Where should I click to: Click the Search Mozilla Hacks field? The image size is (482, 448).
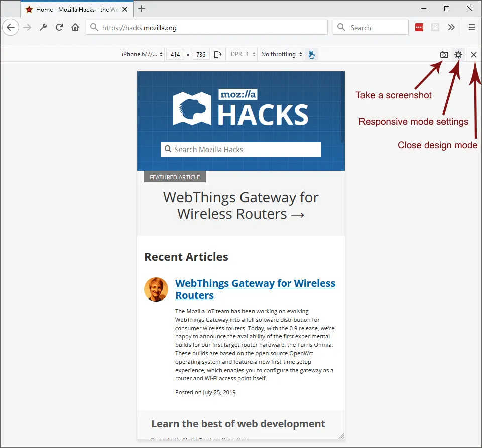[x=240, y=149]
